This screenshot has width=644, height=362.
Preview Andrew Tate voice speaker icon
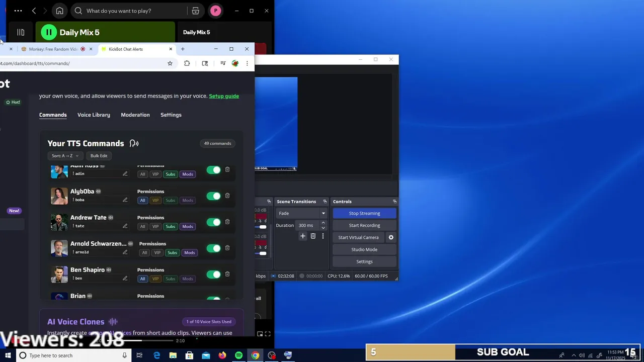point(111,218)
